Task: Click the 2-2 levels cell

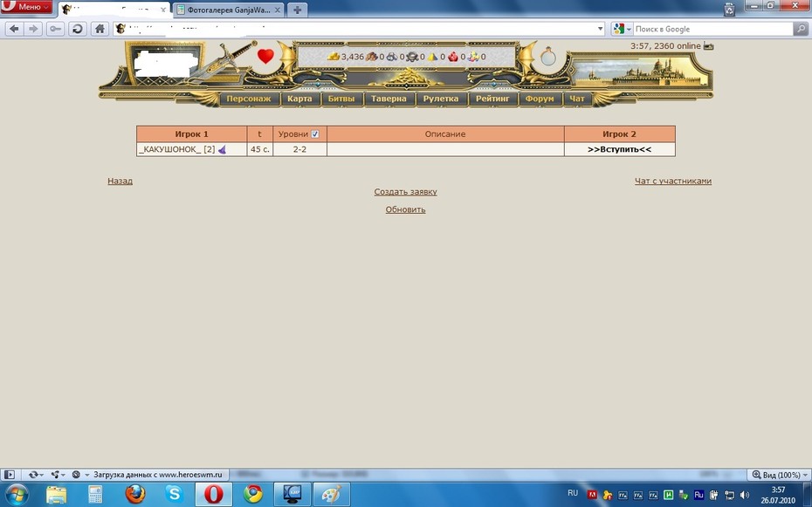Action: [x=299, y=149]
